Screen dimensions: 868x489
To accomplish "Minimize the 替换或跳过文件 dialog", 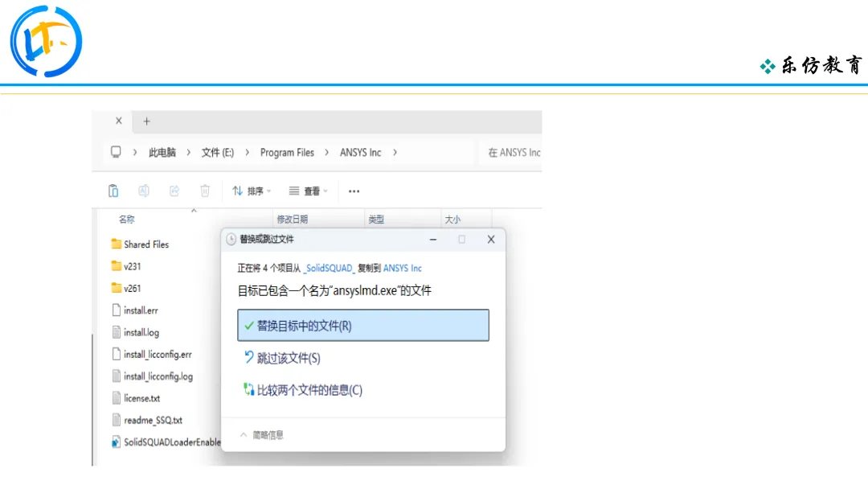I will point(433,239).
